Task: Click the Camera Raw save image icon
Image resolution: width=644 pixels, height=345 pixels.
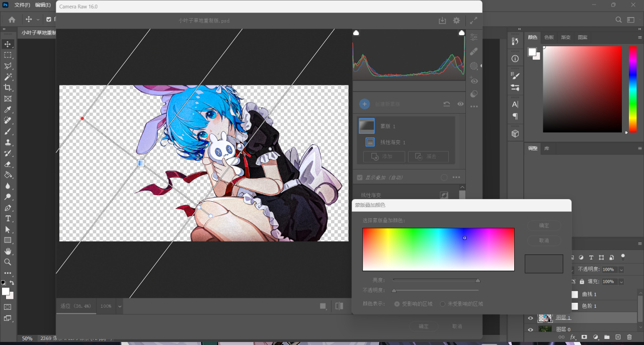Action: point(442,21)
